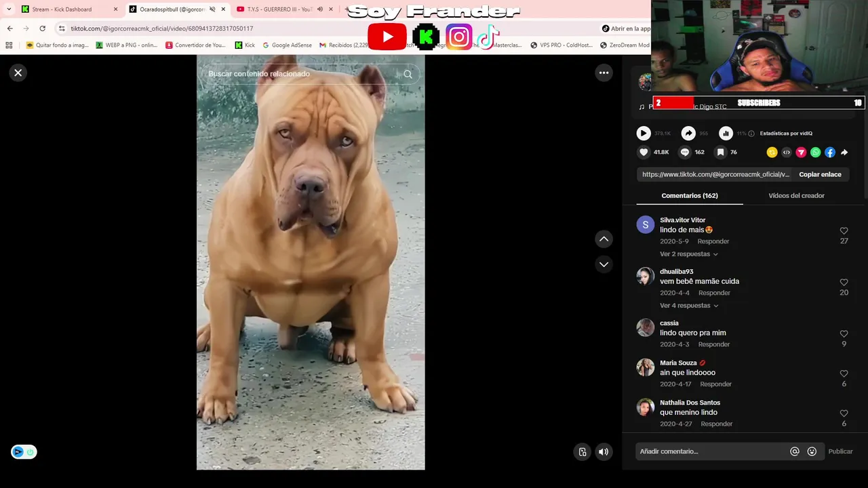This screenshot has height=488, width=868.
Task: Click the browser back arrow
Action: pyautogui.click(x=9, y=28)
